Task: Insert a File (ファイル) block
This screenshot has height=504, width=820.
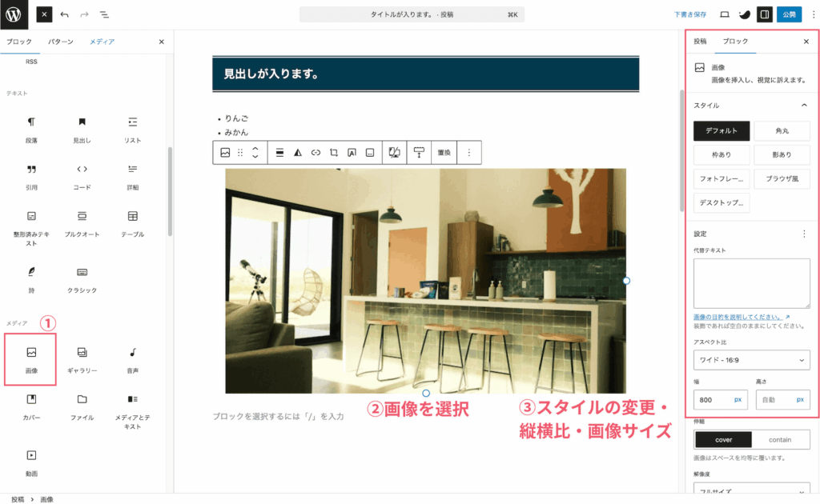Action: click(82, 407)
